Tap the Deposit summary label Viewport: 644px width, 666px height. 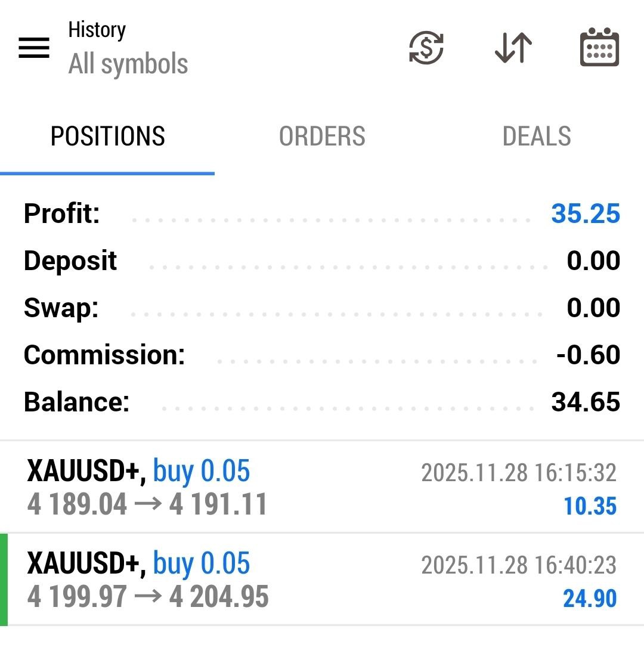[70, 261]
